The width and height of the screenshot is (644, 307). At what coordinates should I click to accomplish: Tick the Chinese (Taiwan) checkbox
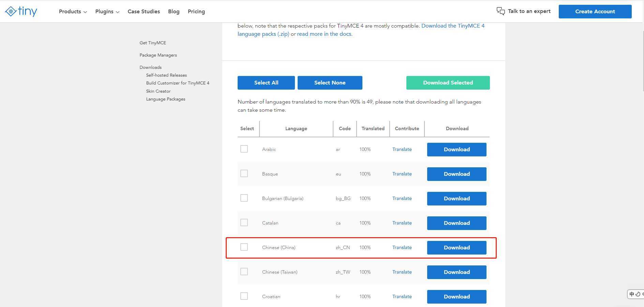244,272
